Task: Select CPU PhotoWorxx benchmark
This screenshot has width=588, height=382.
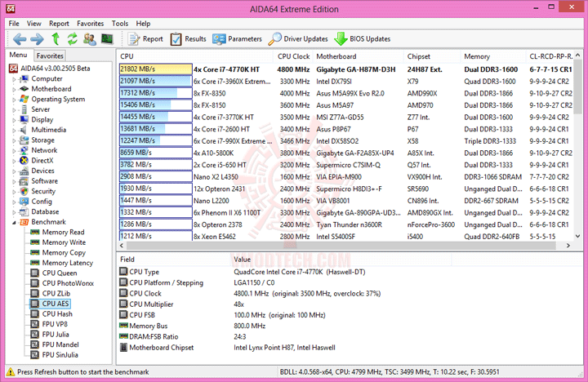Action: (x=68, y=283)
